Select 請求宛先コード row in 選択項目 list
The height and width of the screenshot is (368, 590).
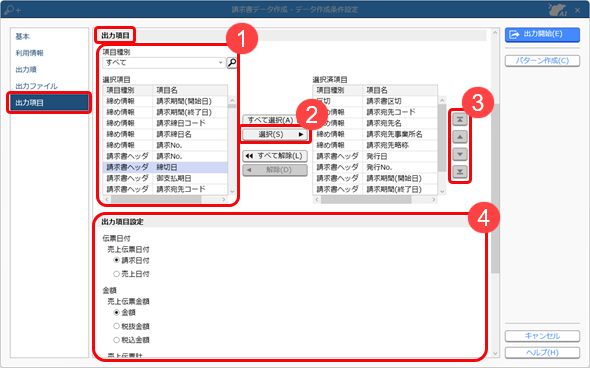click(x=165, y=189)
